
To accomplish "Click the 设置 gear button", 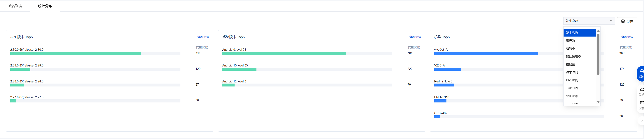I will click(x=627, y=21).
